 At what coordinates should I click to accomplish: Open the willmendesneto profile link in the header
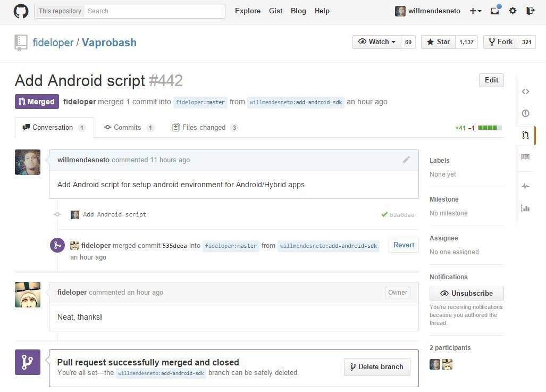(x=434, y=11)
